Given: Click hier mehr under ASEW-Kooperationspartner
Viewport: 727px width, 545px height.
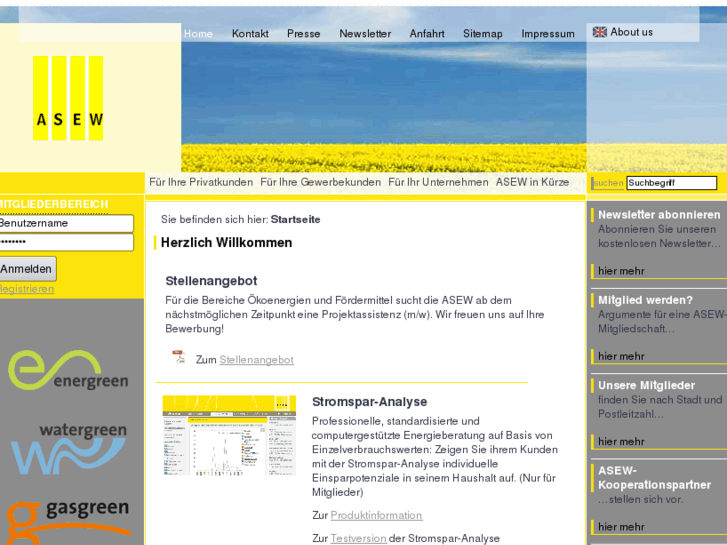Looking at the screenshot, I should coord(621,527).
